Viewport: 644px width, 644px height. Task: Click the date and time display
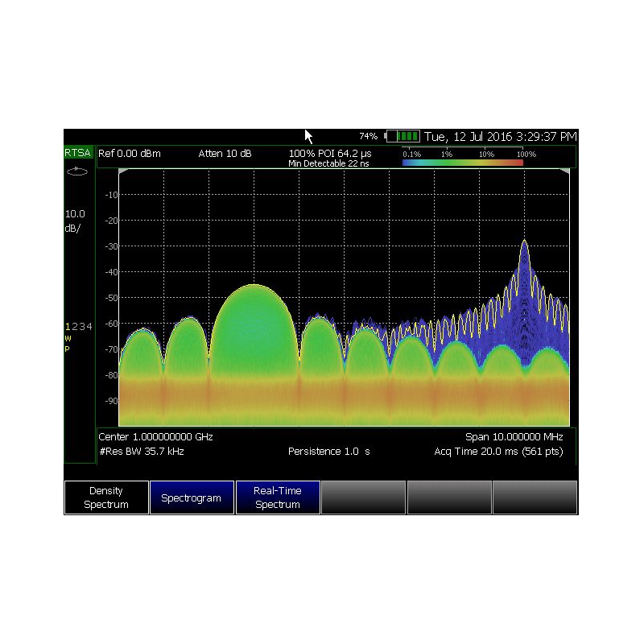pos(500,136)
